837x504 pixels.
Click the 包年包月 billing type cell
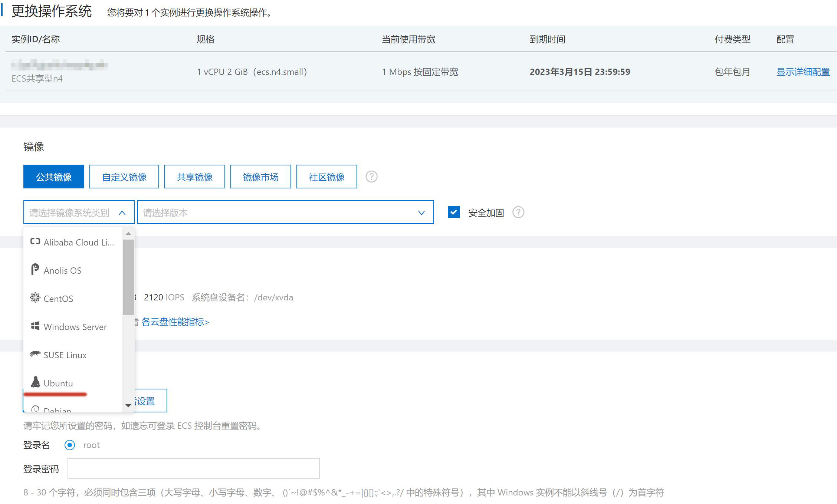732,72
